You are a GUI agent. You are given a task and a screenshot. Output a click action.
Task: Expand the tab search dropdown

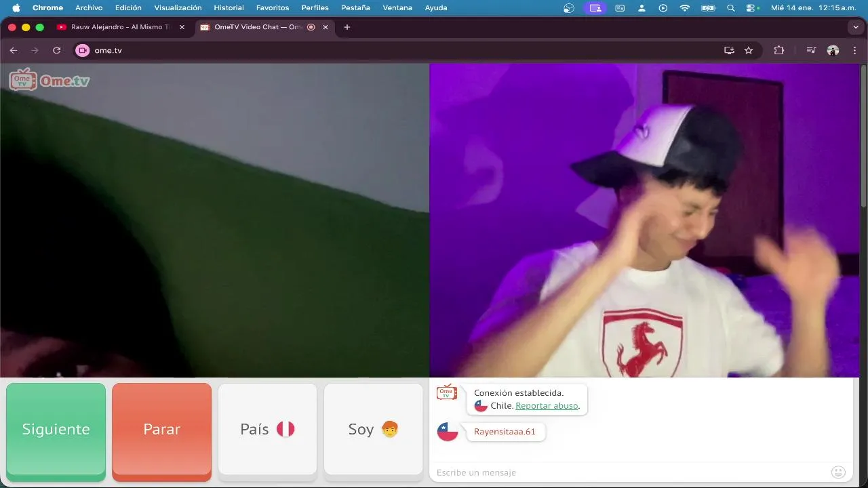point(855,27)
